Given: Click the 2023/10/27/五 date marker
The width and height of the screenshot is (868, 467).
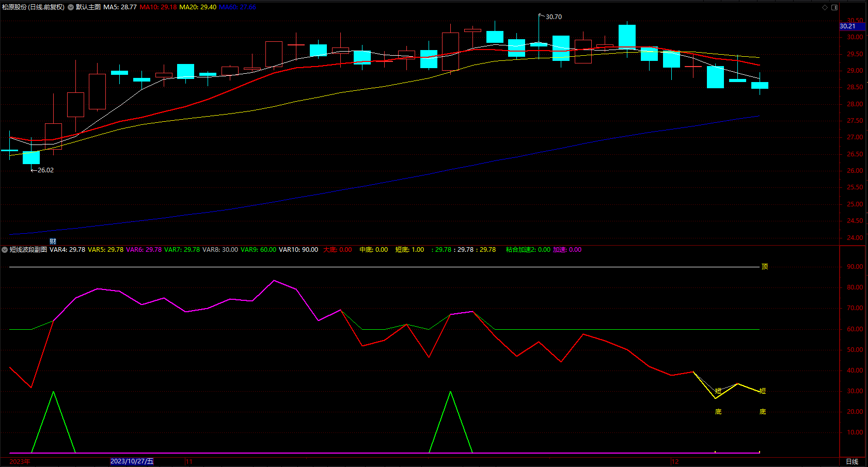Looking at the screenshot, I should coord(132,461).
